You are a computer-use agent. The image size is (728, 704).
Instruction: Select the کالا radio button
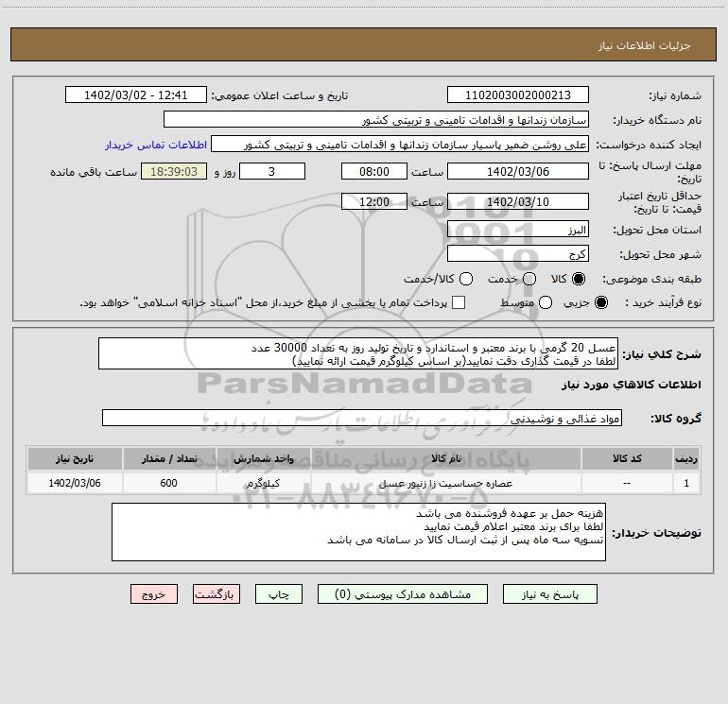pyautogui.click(x=579, y=279)
